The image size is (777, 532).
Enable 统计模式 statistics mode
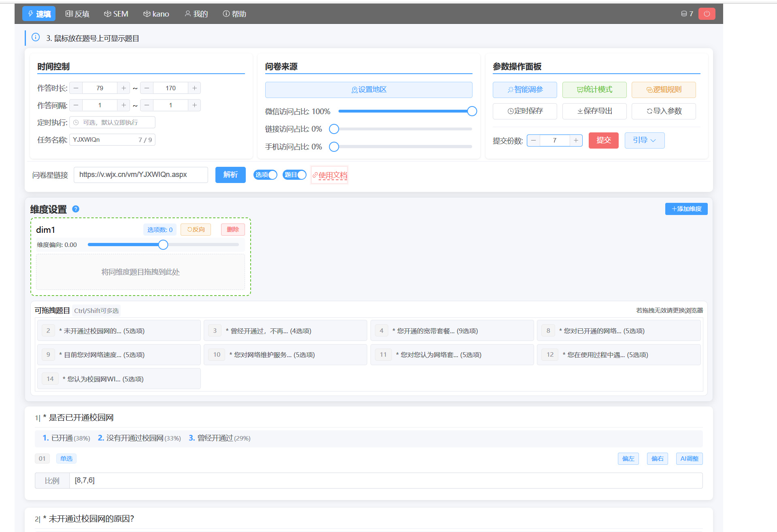tap(594, 89)
